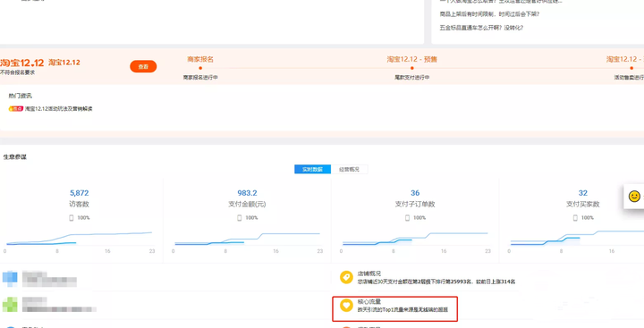
Task: Click the green blurred avatar thumbnail
Action: click(x=10, y=305)
